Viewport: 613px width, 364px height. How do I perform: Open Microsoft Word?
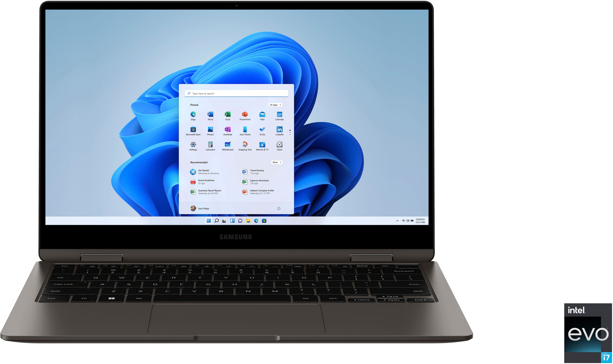pyautogui.click(x=210, y=118)
